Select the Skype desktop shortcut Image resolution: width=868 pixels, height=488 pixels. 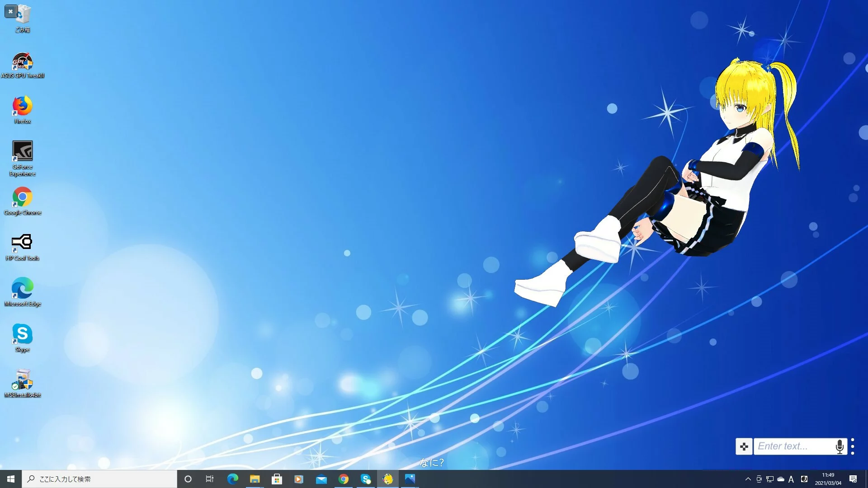coord(23,338)
